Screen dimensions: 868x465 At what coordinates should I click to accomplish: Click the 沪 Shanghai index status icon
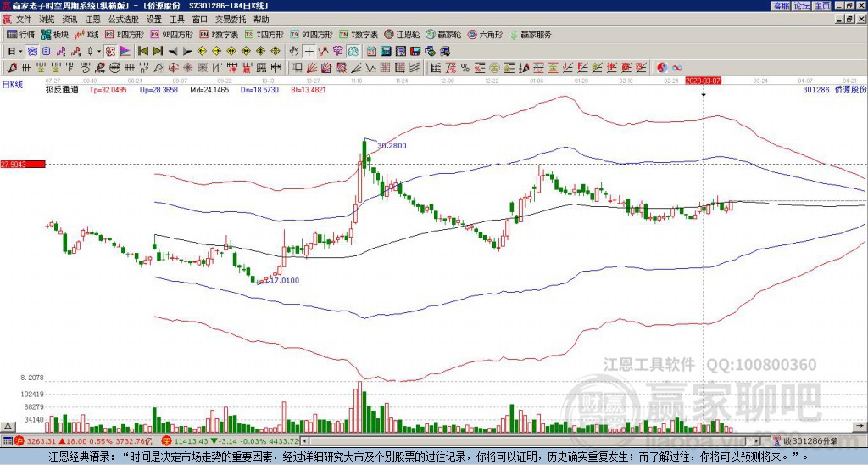[x=19, y=442]
